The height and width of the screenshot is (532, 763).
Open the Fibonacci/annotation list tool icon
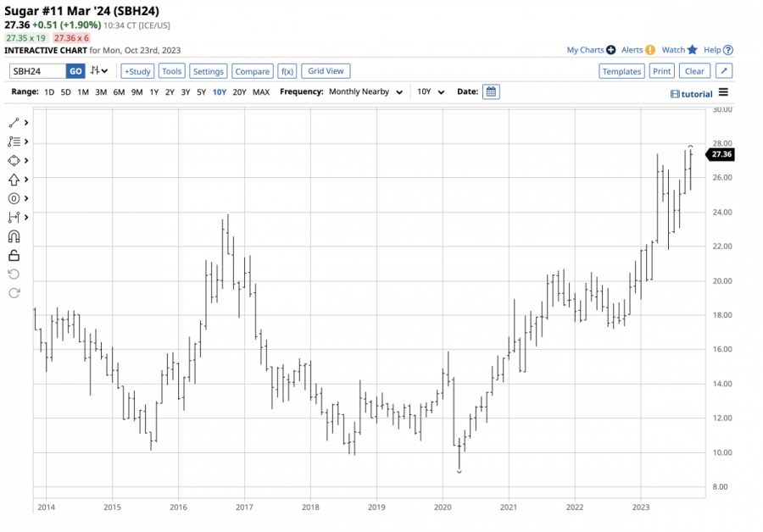[x=14, y=141]
